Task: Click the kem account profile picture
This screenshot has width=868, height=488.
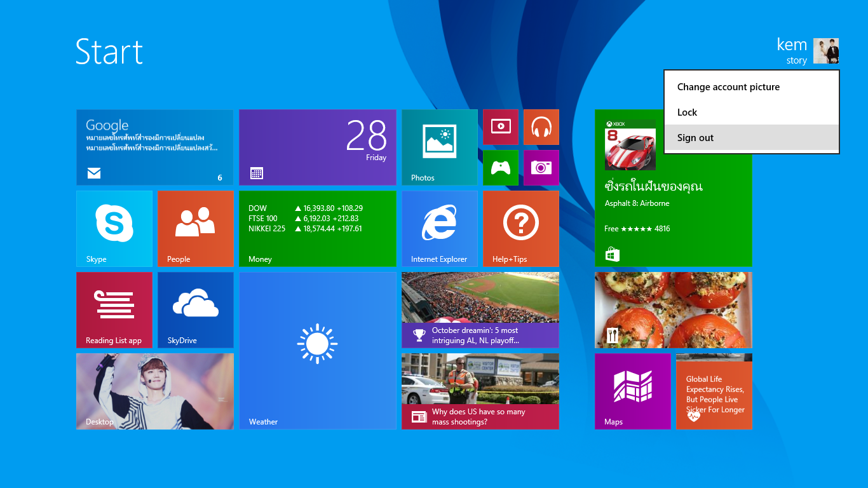Action: pos(826,51)
